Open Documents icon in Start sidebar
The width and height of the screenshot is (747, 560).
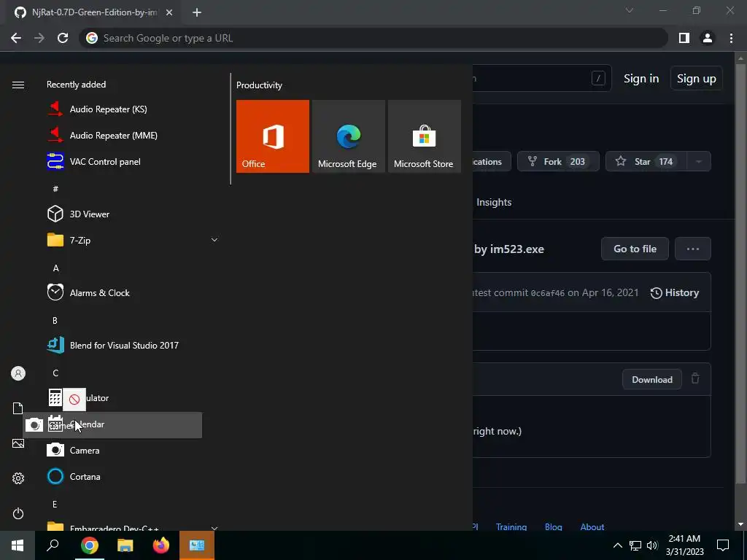18,408
